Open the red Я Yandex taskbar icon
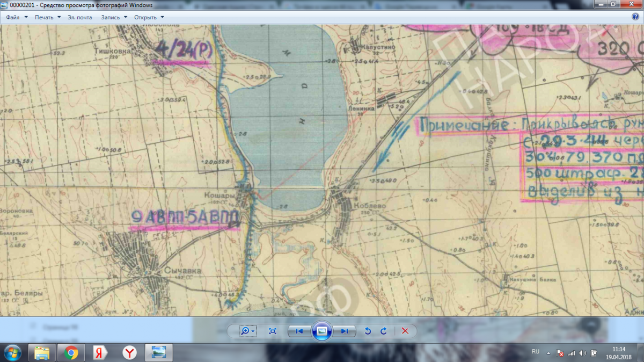The width and height of the screenshot is (644, 362). [x=100, y=353]
